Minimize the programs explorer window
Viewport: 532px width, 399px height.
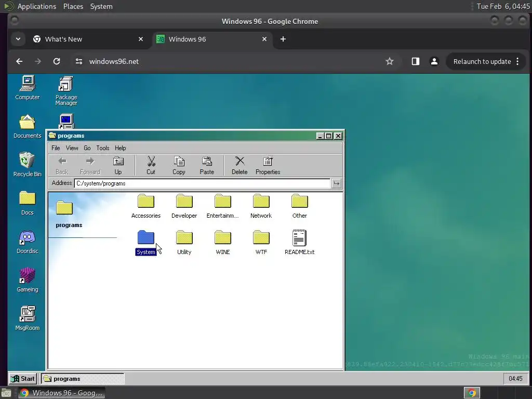(320, 136)
